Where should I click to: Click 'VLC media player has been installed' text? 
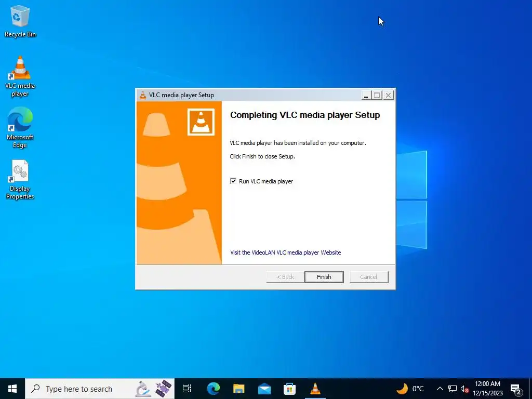pyautogui.click(x=298, y=143)
